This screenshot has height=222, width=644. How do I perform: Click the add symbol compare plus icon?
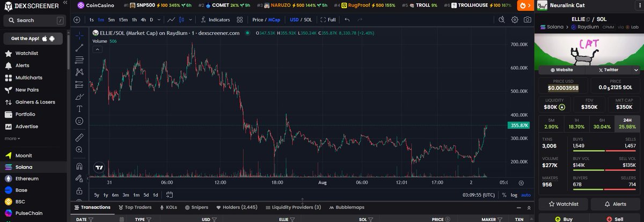77,20
